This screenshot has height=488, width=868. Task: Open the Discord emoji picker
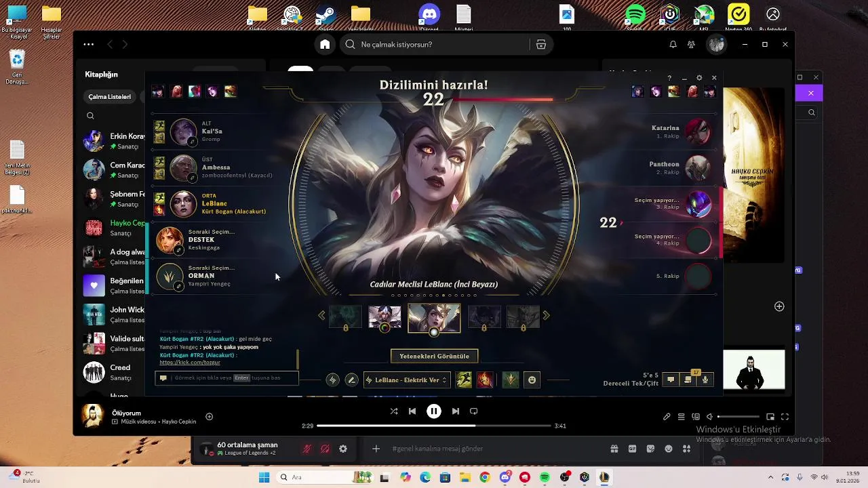point(669,449)
